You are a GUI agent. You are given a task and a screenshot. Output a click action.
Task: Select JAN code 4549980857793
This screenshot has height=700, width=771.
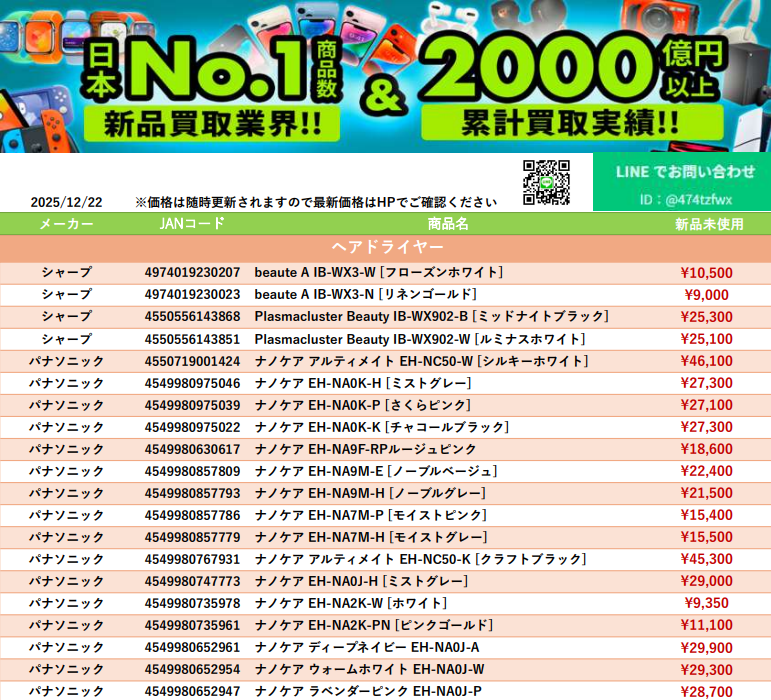192,493
